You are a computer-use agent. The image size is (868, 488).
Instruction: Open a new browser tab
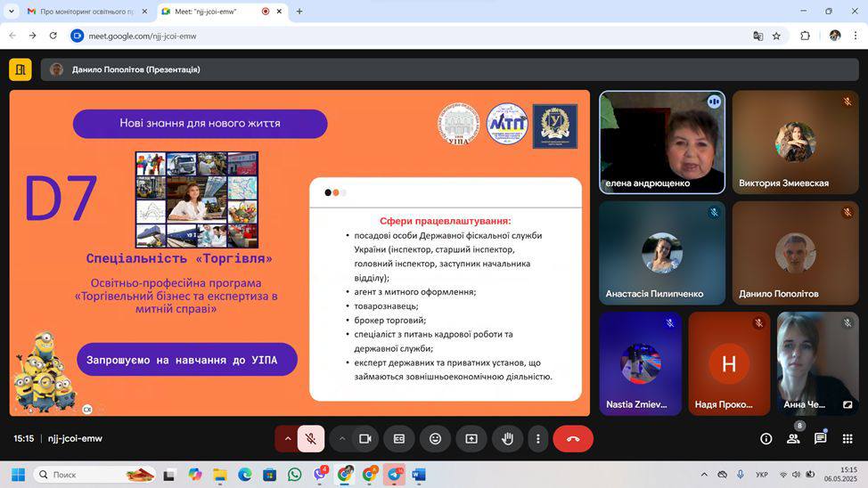(x=299, y=12)
